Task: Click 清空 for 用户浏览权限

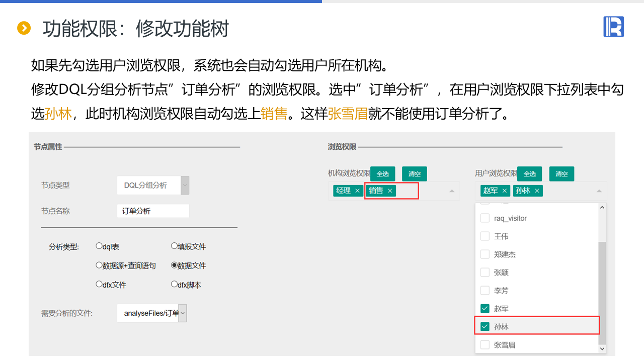Action: 561,174
